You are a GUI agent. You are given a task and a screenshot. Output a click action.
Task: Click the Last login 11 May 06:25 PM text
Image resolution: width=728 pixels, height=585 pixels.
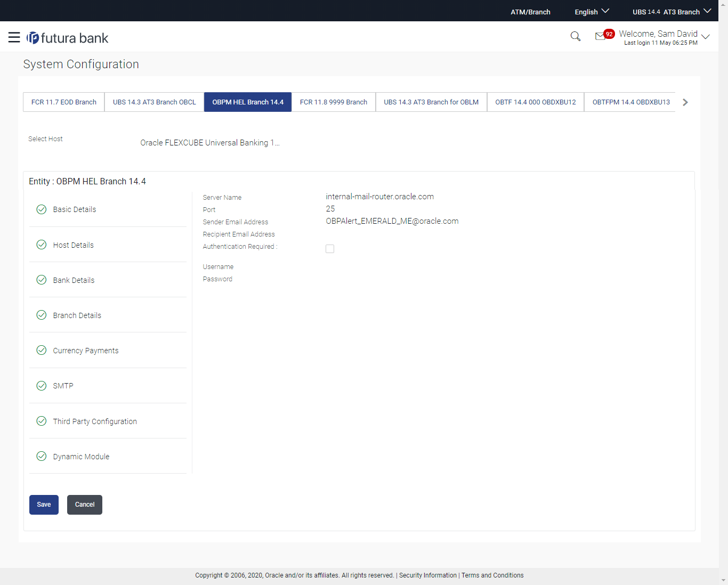tap(661, 43)
